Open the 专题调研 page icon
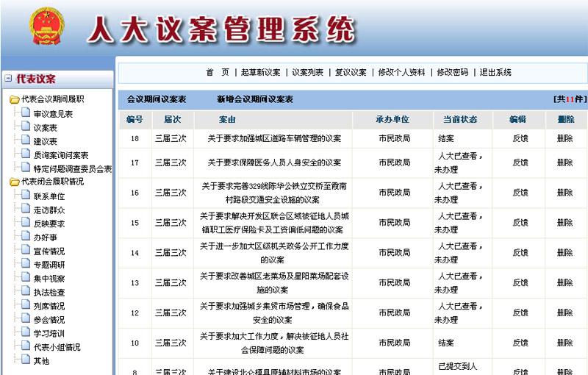The height and width of the screenshot is (375, 588). [x=26, y=265]
